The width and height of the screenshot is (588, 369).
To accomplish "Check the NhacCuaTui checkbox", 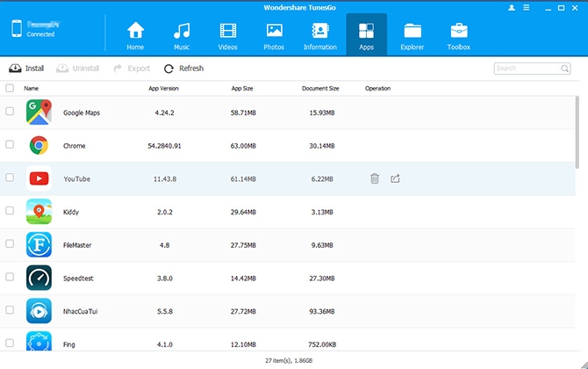I will pyautogui.click(x=10, y=309).
